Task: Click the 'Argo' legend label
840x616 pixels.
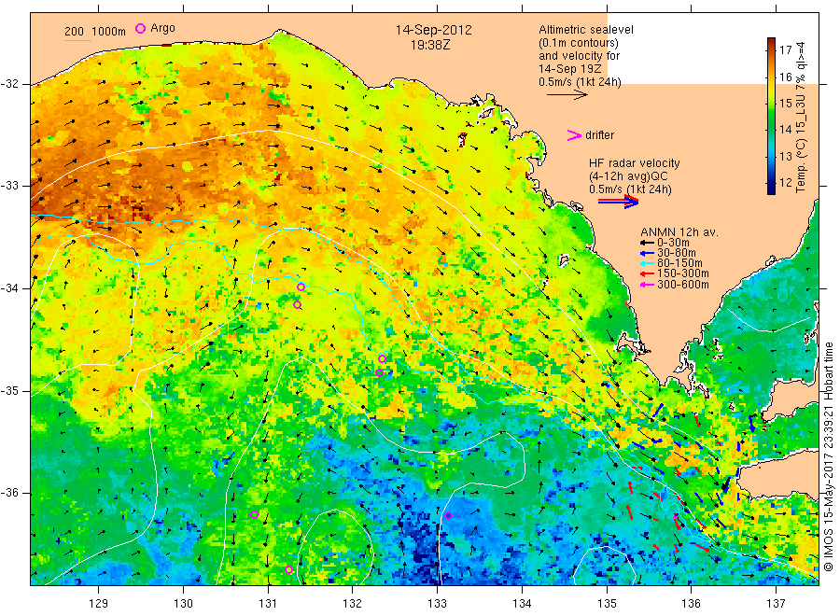Action: click(x=162, y=28)
